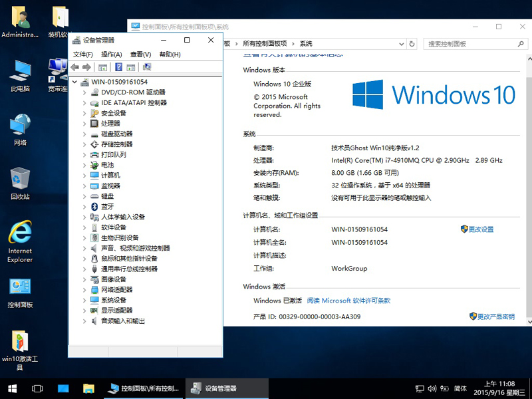The image size is (532, 399).
Task: Switch to 设备管理器 taskbar button
Action: pyautogui.click(x=227, y=388)
